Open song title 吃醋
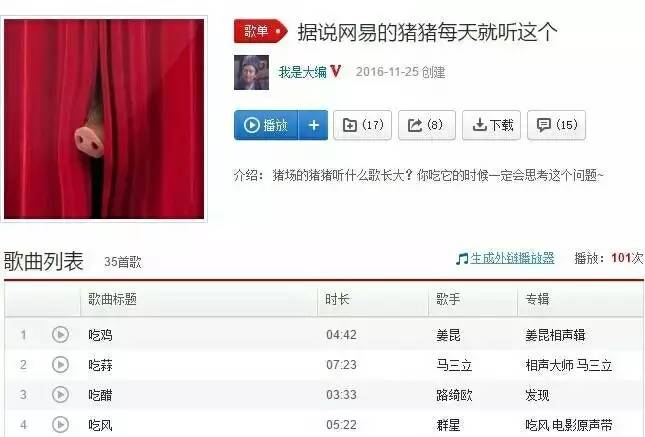The image size is (645, 437). pos(100,395)
